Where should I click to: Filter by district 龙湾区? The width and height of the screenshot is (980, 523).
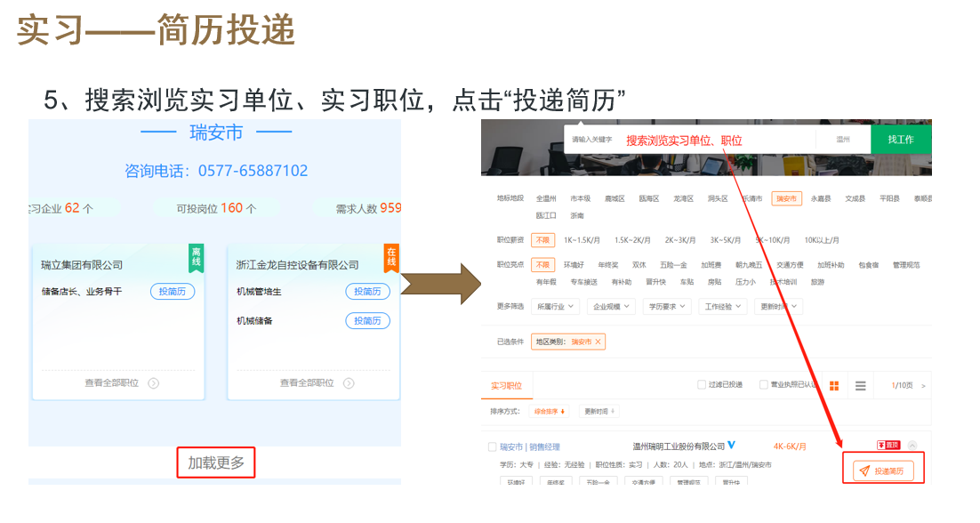683,198
